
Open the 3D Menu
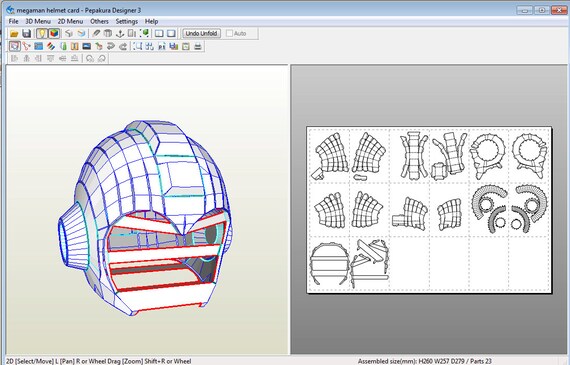tap(38, 21)
